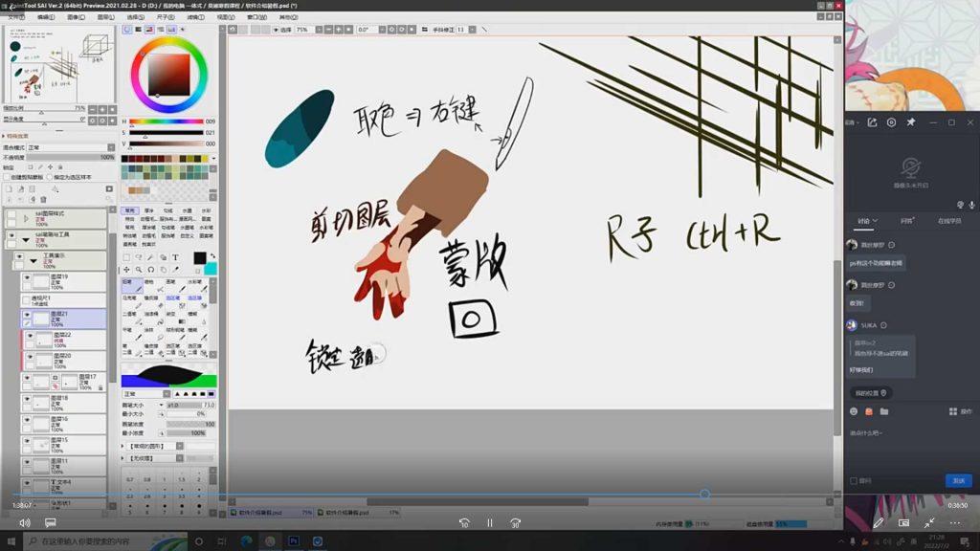The width and height of the screenshot is (980, 551).
Task: Zoom out navigator with minus button
Action: click(x=93, y=109)
